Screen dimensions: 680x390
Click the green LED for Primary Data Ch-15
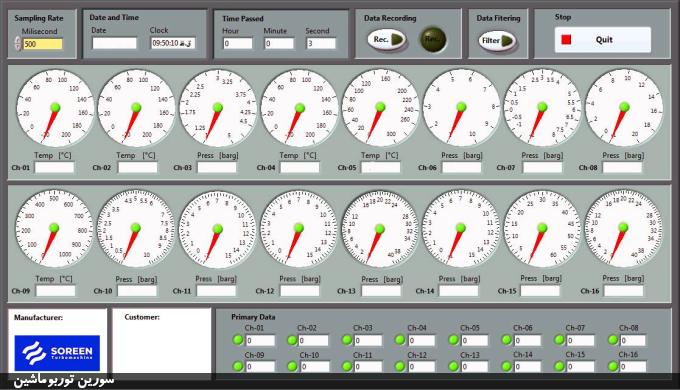coord(559,367)
